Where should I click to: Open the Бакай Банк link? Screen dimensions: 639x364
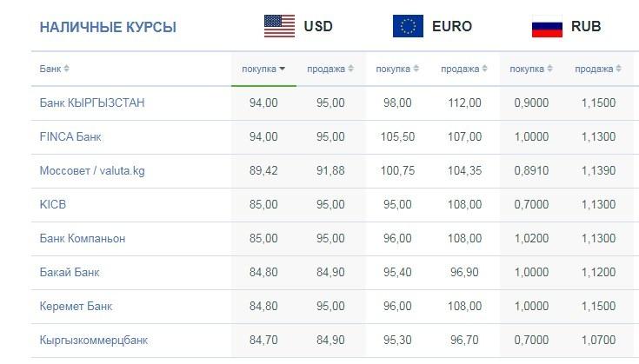pos(70,272)
